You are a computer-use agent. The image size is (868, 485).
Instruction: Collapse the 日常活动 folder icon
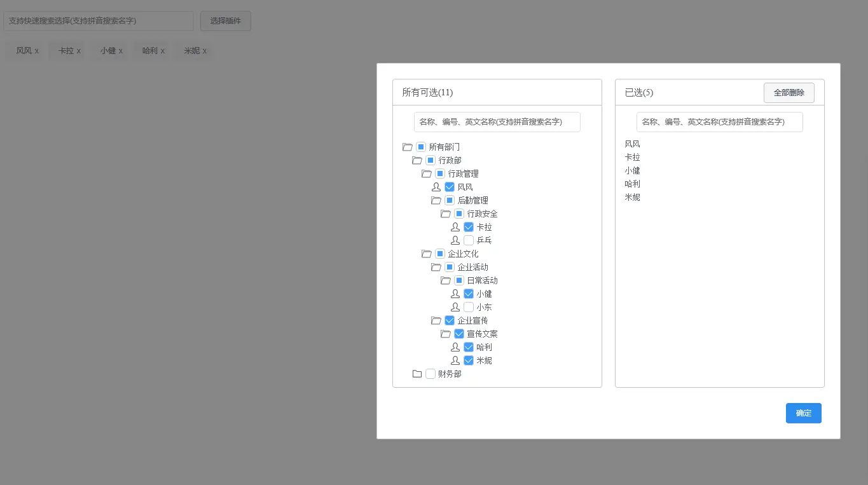coord(446,280)
